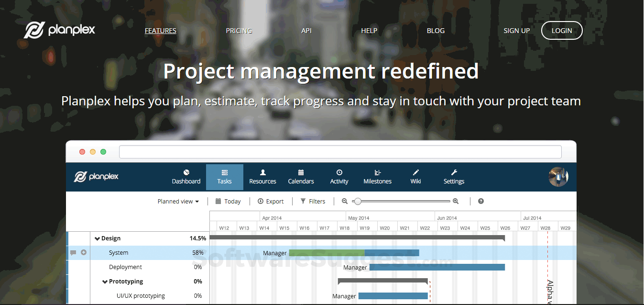Click the zoom slider handle

click(x=358, y=202)
